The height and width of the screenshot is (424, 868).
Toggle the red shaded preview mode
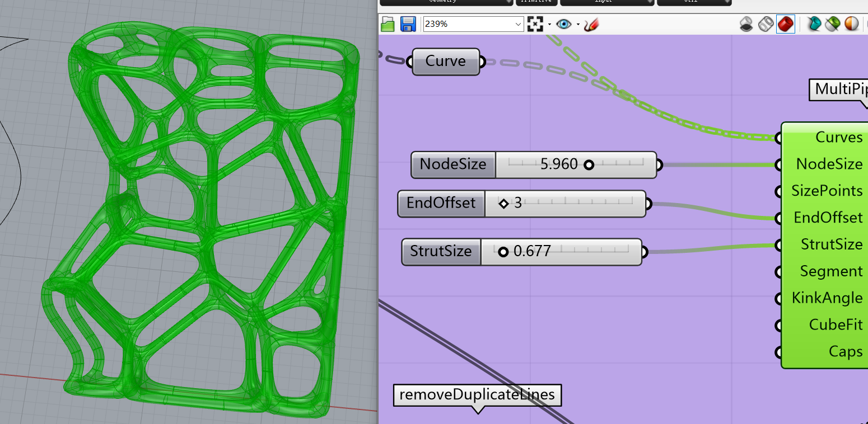[x=785, y=24]
